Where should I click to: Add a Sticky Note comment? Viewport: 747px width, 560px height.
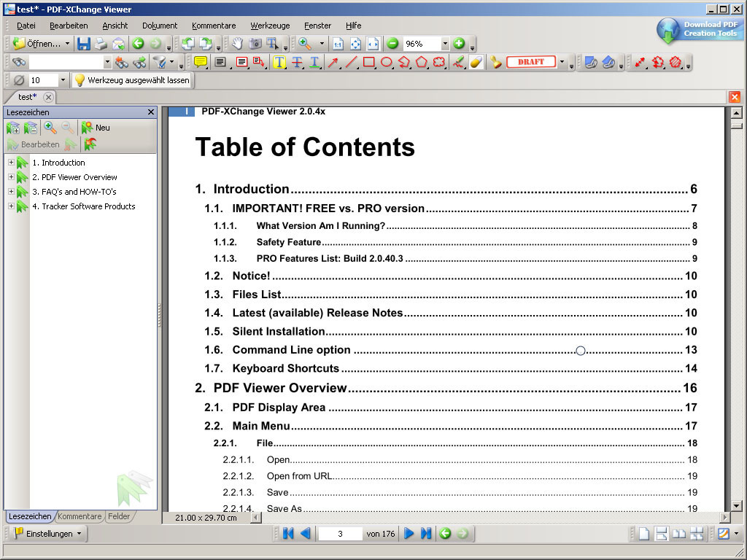pyautogui.click(x=201, y=62)
